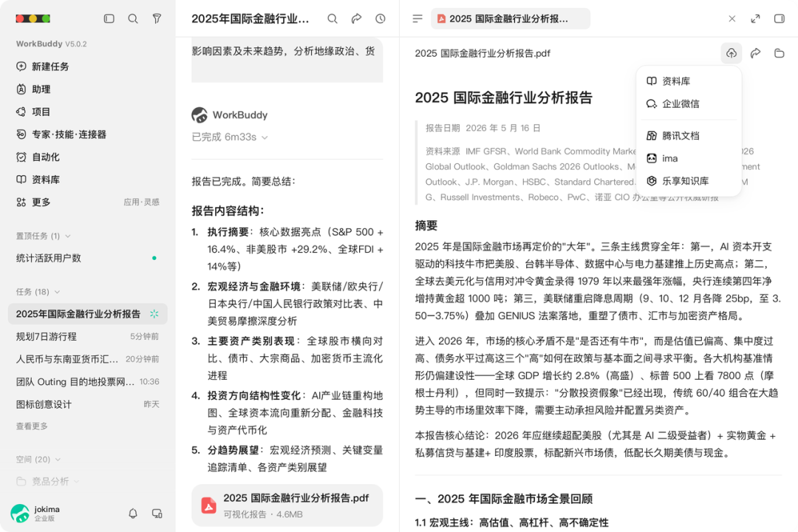Select 乐享知识库 in the upload menu
The image size is (798, 532).
(689, 181)
